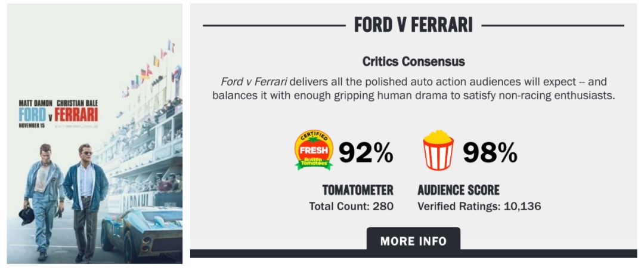Click the 92% Tomatometer score
The height and width of the screenshot is (273, 644).
point(366,153)
